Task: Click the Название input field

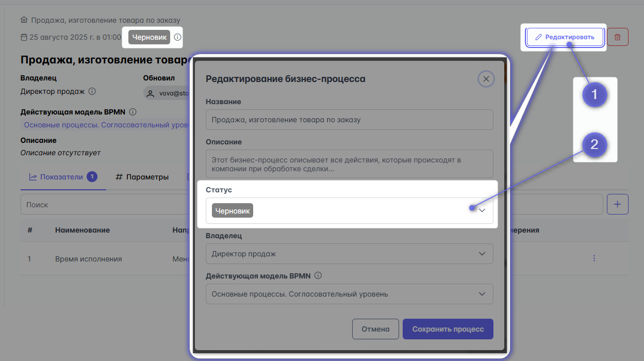Action: point(349,120)
